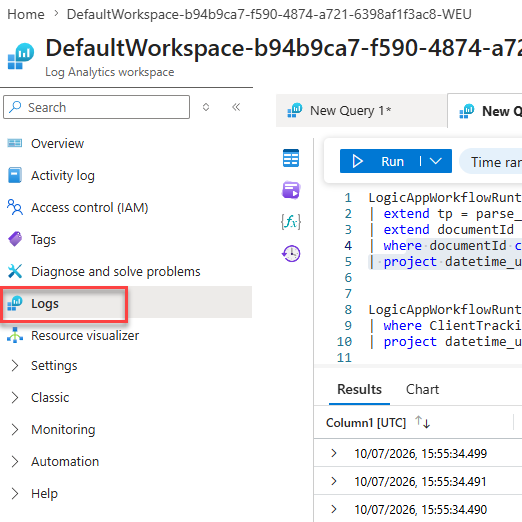Click the New Query 1 tab icon
Image resolution: width=522 pixels, height=522 pixels.
(x=295, y=110)
